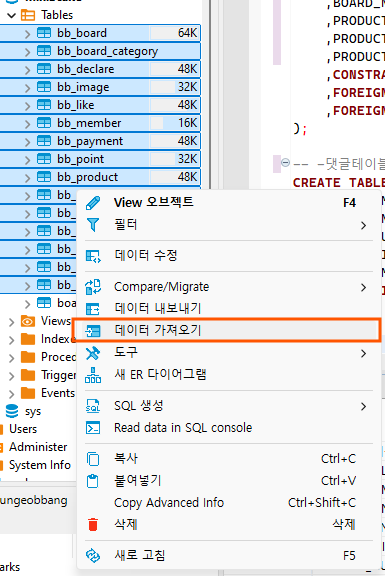Click the data export icon

[x=93, y=309]
